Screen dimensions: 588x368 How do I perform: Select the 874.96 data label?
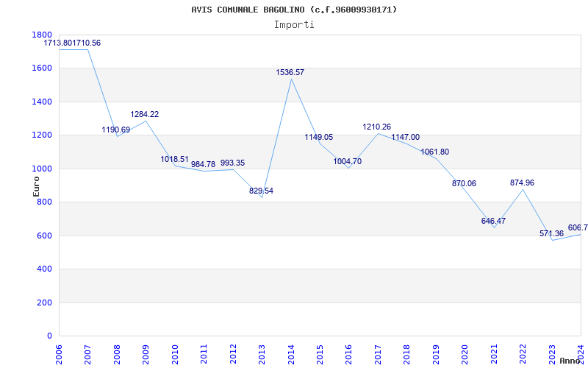(523, 183)
